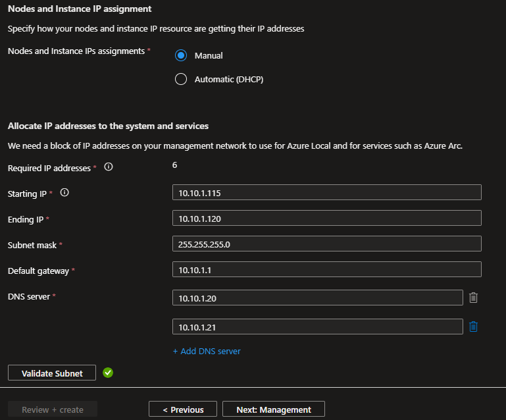Open info tooltip beside Required IP addresses
Screen dimensions: 506x420
tap(109, 167)
